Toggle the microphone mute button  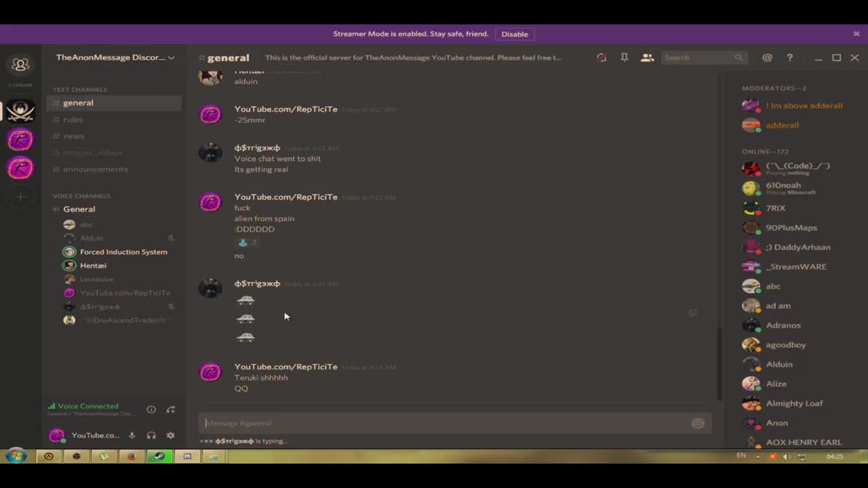132,435
